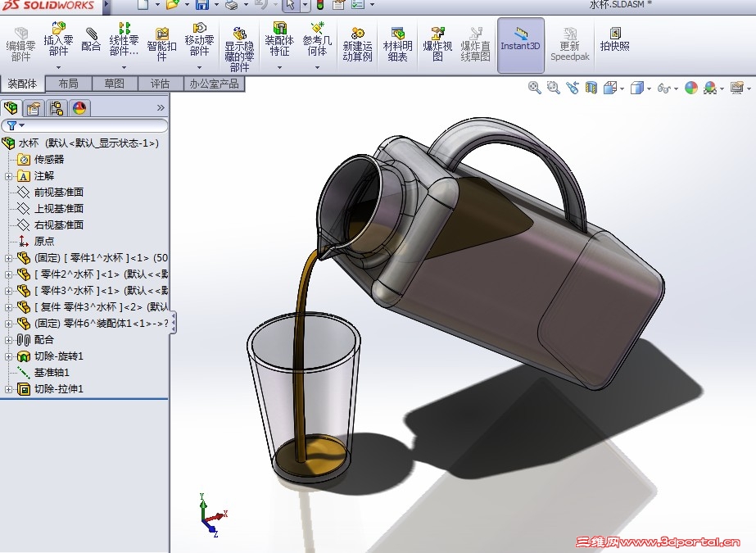The image size is (756, 553).
Task: Switch to the 办公室产品 tab
Action: 214,84
